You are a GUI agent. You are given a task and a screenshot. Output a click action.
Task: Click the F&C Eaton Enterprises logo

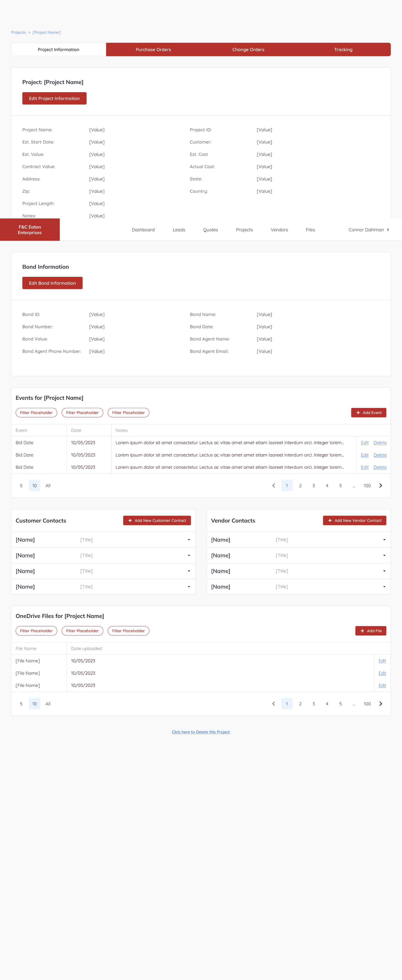(30, 230)
